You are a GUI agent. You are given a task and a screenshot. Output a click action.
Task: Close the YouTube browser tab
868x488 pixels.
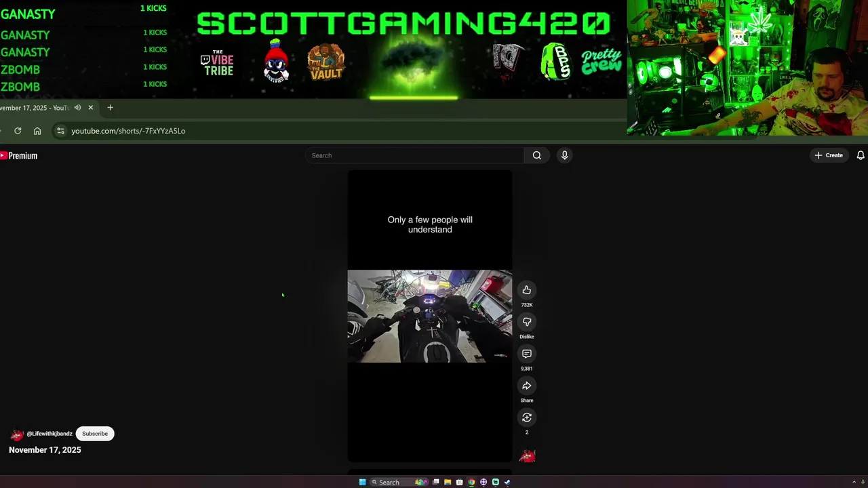point(90,108)
